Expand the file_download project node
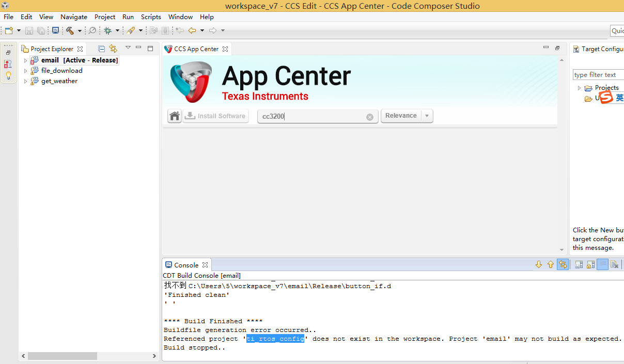Viewport: 624px width, 364px height. (25, 71)
